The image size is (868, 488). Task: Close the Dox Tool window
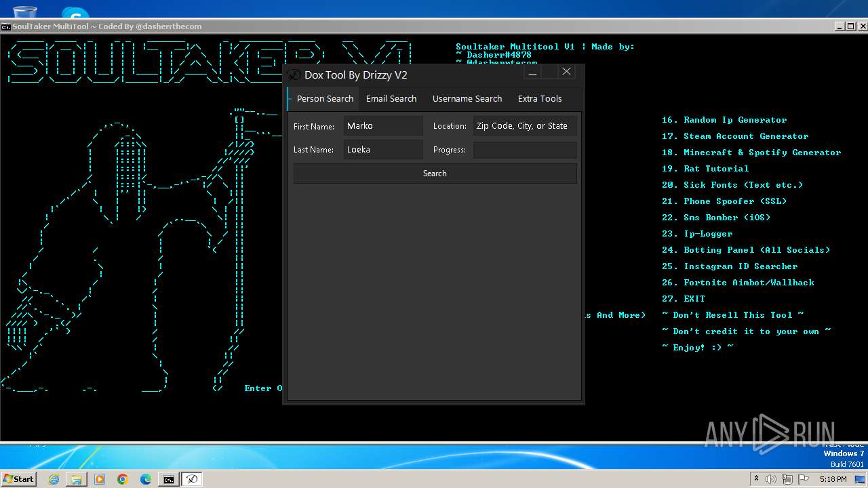[566, 72]
